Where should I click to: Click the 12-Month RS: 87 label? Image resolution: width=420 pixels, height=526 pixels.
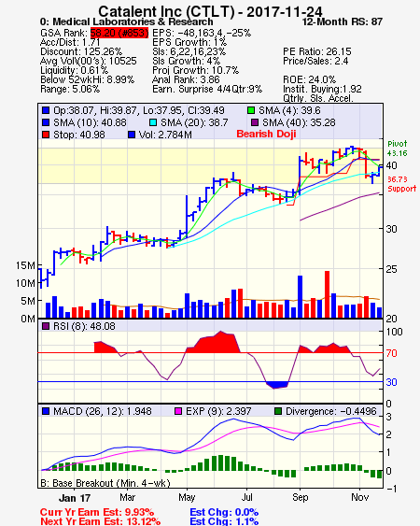pyautogui.click(x=343, y=22)
